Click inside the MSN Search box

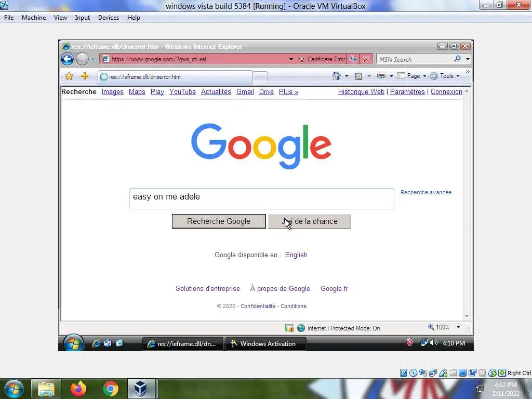(415, 59)
